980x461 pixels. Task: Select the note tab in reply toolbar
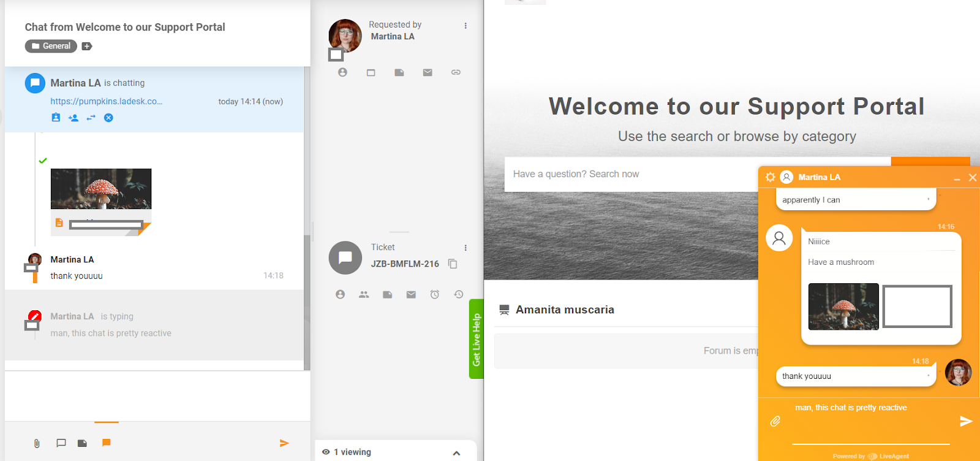point(82,443)
